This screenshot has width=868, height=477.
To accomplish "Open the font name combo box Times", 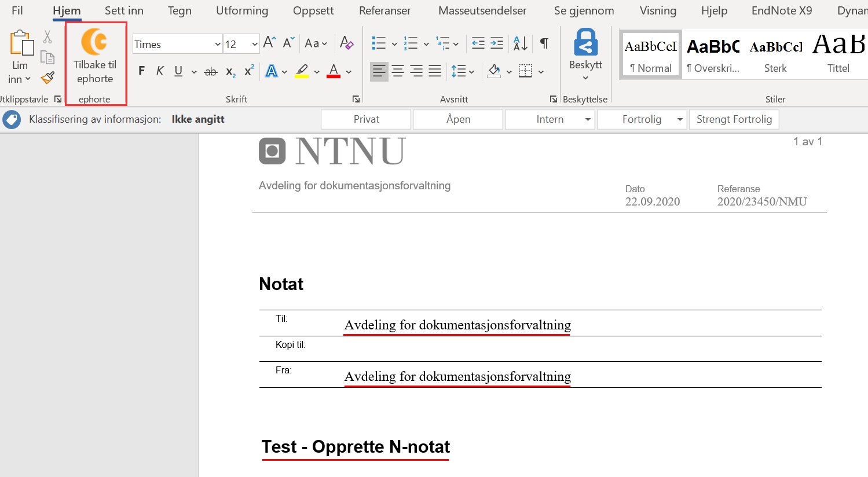I will coord(177,44).
